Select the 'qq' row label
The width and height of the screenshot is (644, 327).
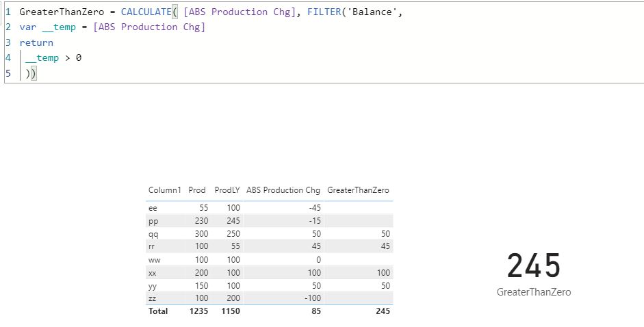153,234
